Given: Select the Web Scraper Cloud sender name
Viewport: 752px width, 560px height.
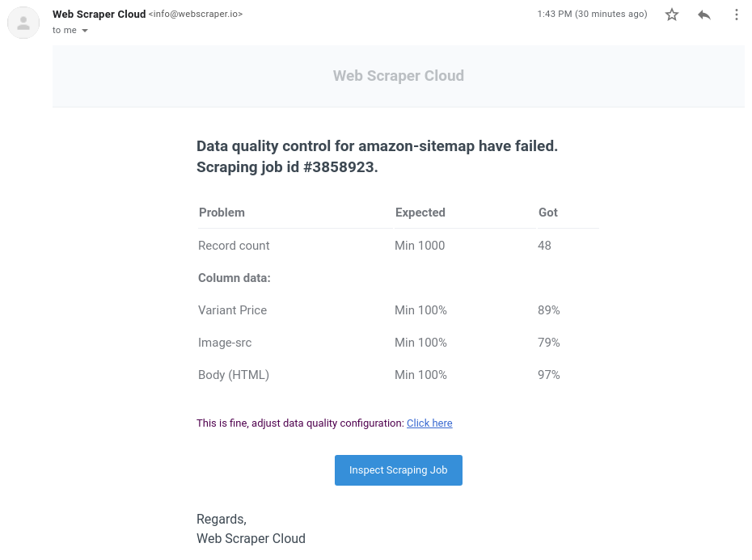Looking at the screenshot, I should (x=99, y=14).
